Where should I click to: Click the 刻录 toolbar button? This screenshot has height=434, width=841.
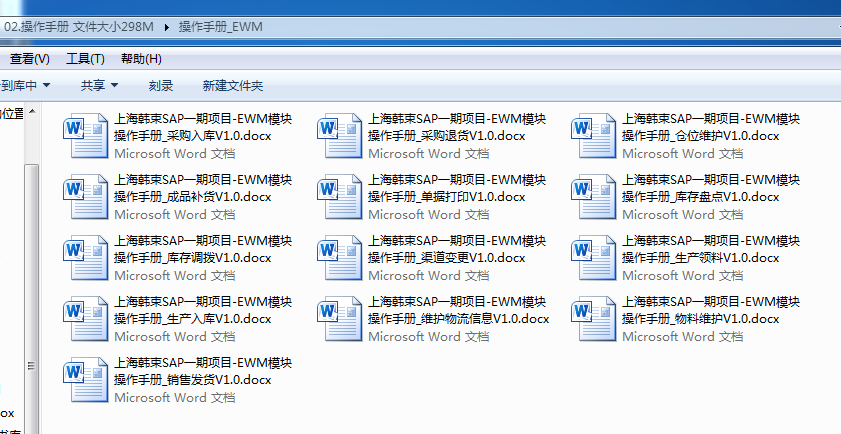click(x=161, y=85)
